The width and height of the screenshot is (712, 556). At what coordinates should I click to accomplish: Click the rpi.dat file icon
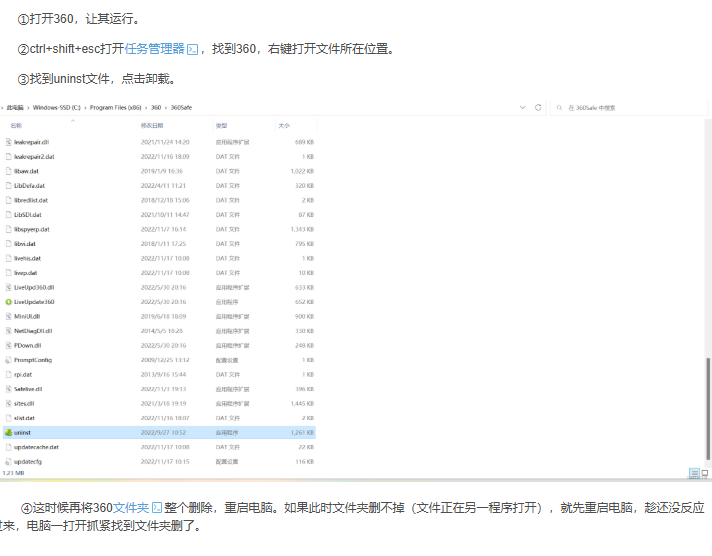point(8,375)
